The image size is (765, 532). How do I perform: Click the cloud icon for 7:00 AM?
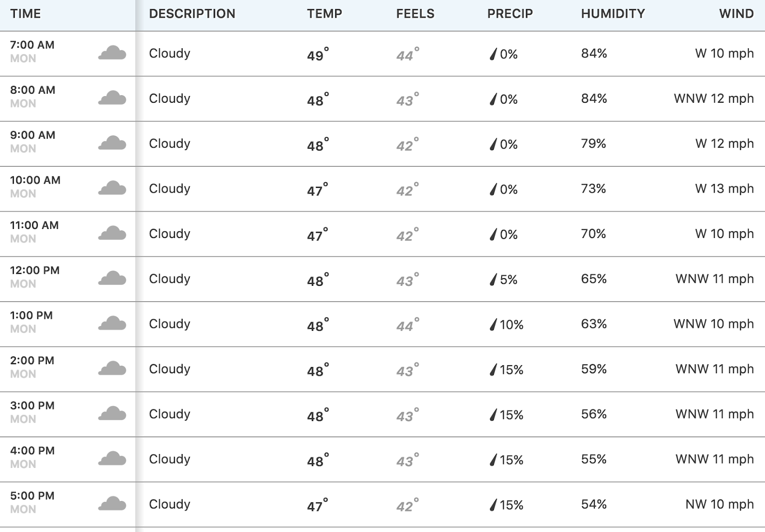112,53
